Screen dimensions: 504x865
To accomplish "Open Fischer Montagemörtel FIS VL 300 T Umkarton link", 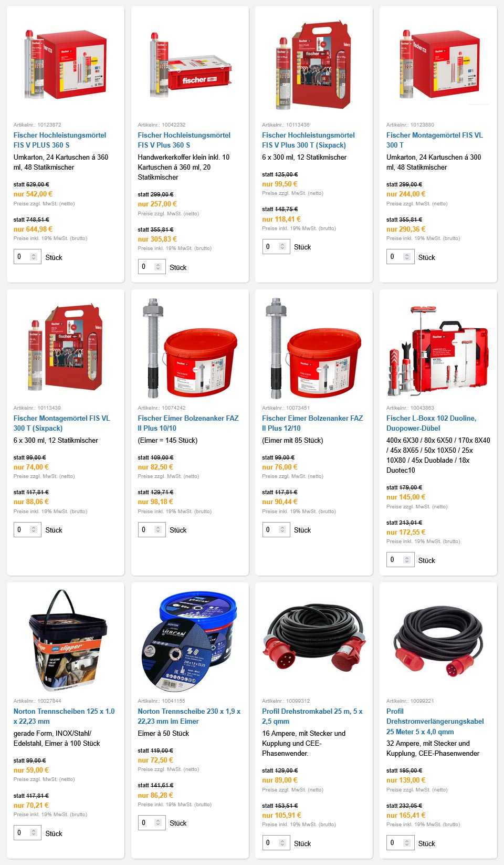I will coord(435,140).
